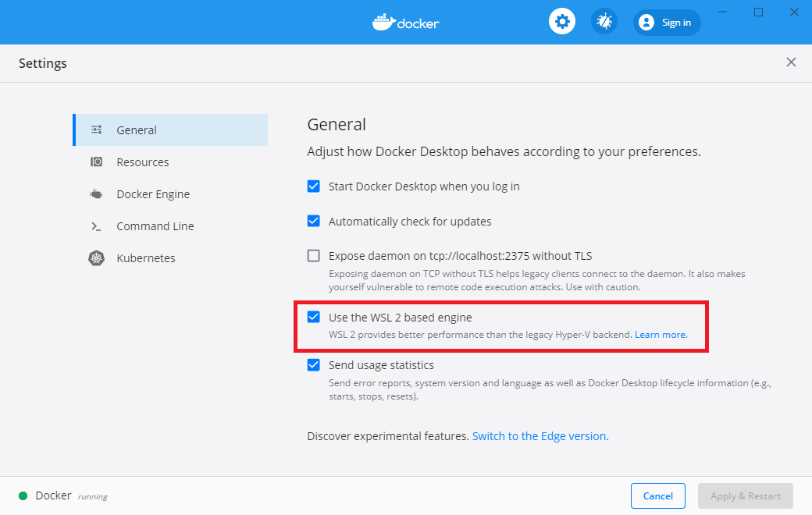Enable Expose daemon on tcp://localhost:2375 checkbox
The width and height of the screenshot is (812, 515).
[x=313, y=256]
